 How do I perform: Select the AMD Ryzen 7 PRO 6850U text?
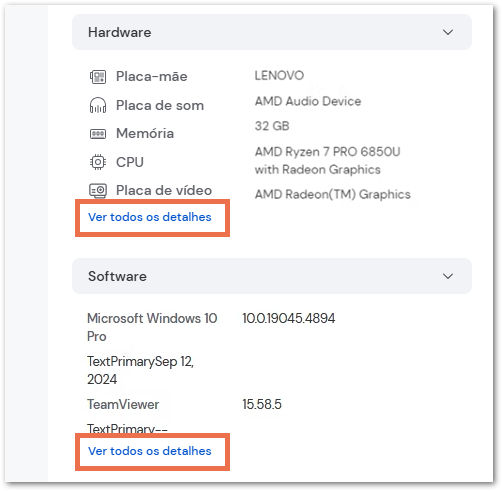tap(327, 152)
